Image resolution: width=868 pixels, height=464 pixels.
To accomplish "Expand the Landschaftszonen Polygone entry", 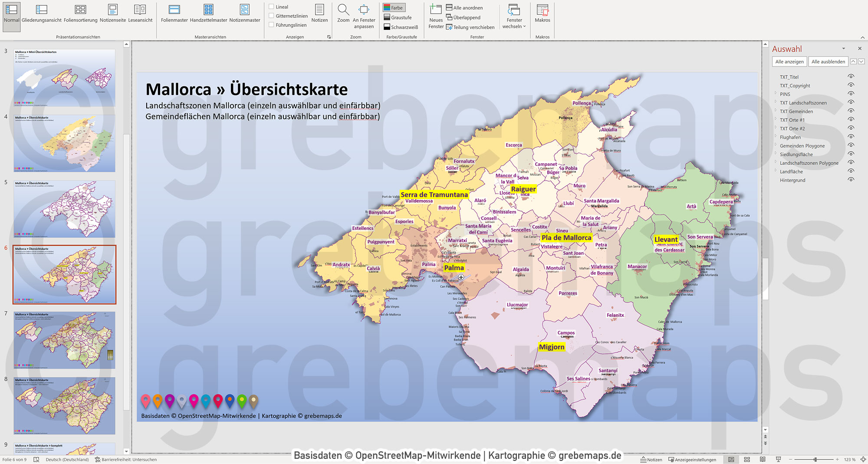I will [x=776, y=163].
